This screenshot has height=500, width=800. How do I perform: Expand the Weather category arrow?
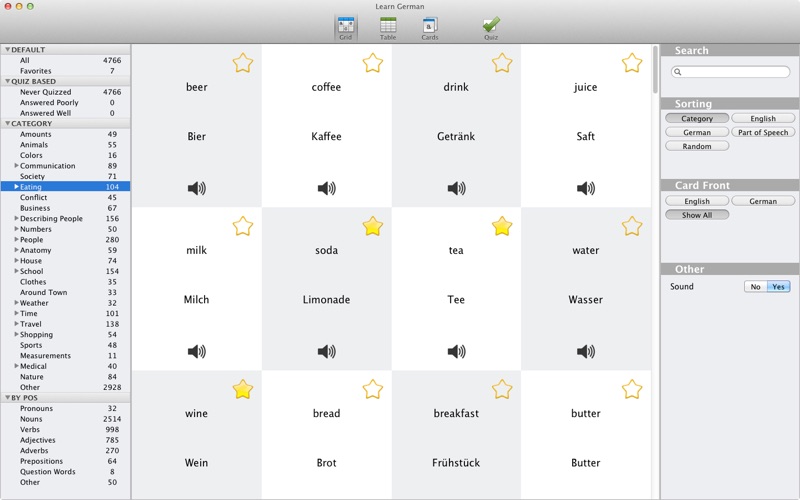click(16, 303)
